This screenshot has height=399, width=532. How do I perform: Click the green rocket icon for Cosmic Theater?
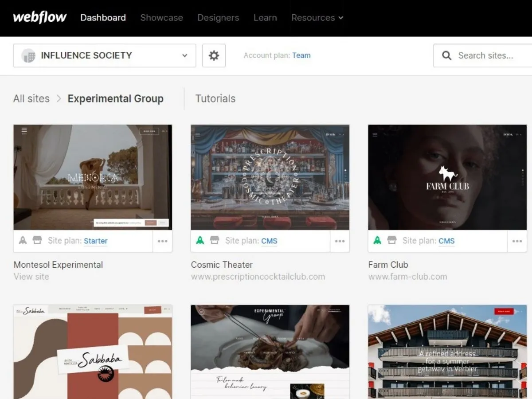pos(200,241)
